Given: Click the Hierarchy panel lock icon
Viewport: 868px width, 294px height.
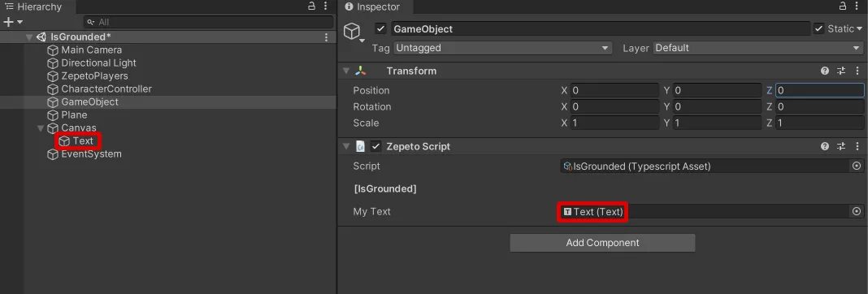Looking at the screenshot, I should (311, 6).
